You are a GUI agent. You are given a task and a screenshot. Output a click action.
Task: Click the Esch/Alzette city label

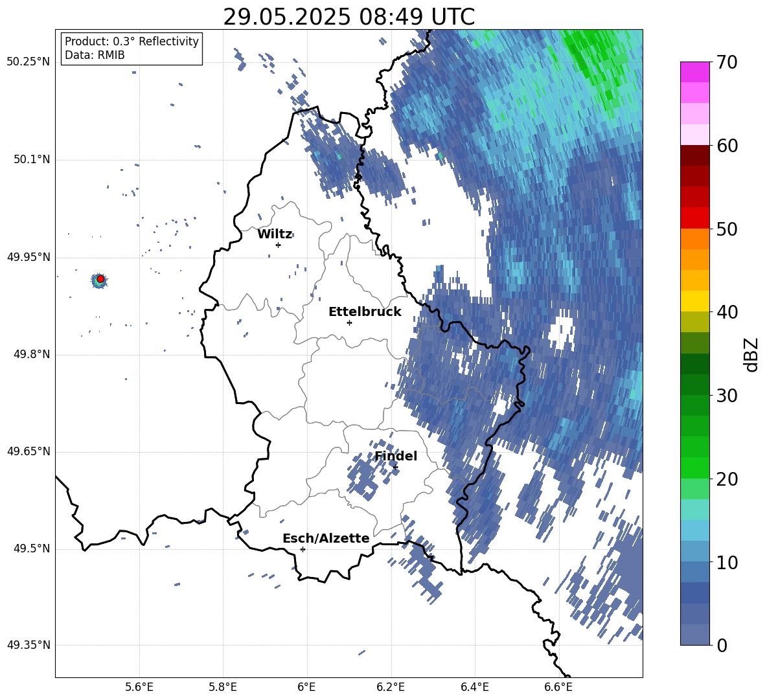tap(326, 538)
